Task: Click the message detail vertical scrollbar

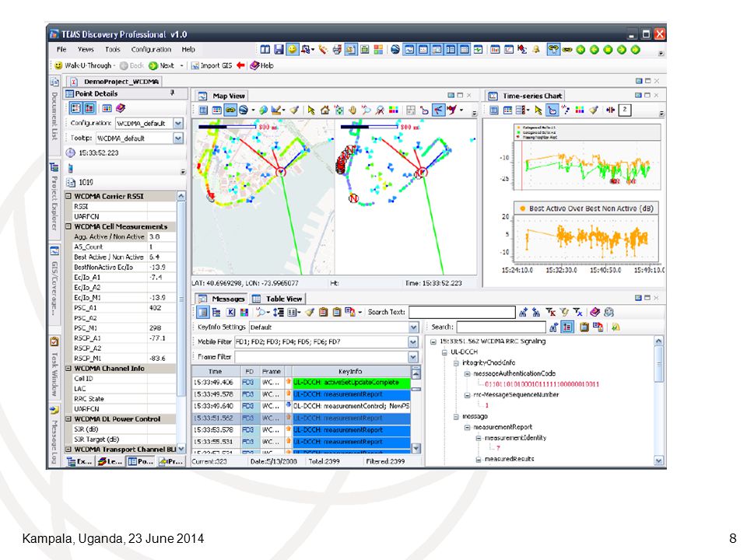Action: 658,401
